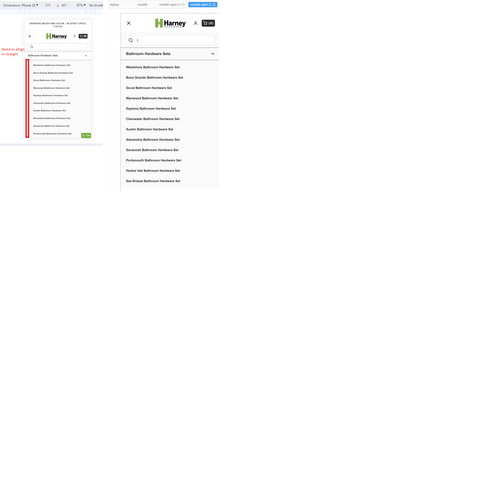Click Bathroom Hardware Sets heading in right preview
Image resolution: width=500 pixels, height=497 pixels.
[148, 54]
